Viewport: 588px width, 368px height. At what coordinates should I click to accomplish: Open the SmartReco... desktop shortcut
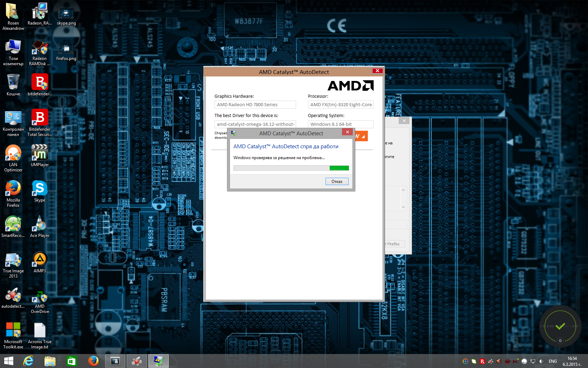point(13,226)
